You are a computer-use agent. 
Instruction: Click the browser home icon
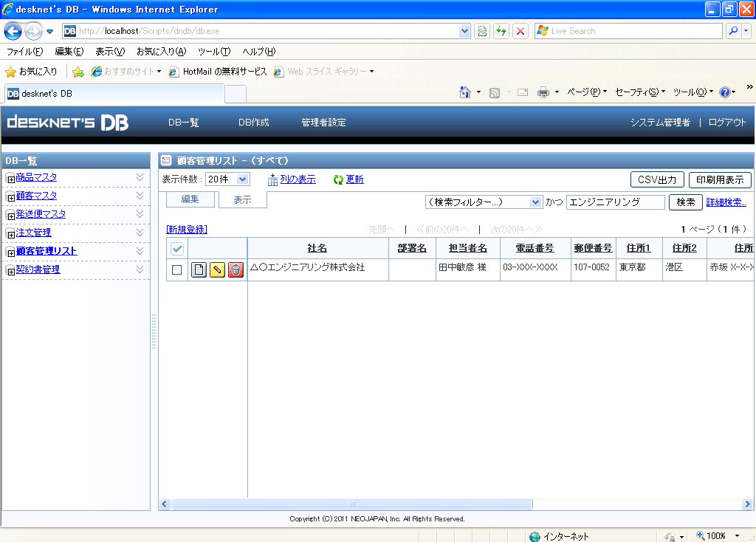(465, 92)
